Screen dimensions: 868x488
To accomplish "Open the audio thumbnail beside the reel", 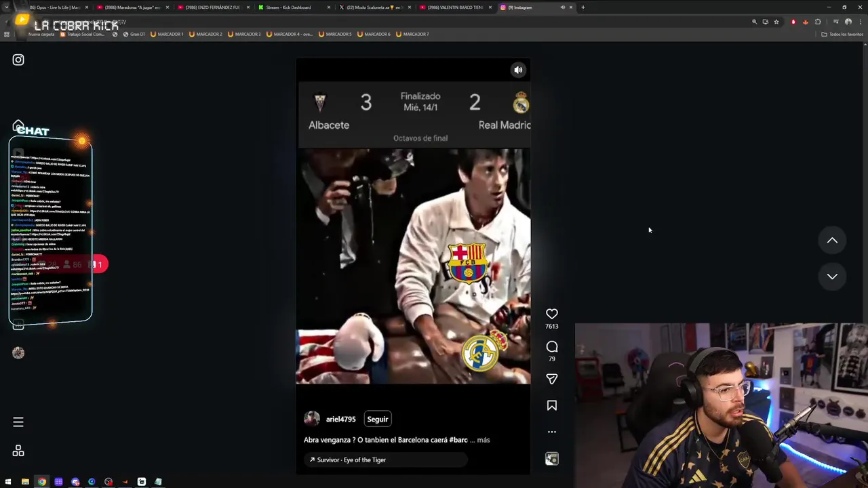I will click(552, 459).
